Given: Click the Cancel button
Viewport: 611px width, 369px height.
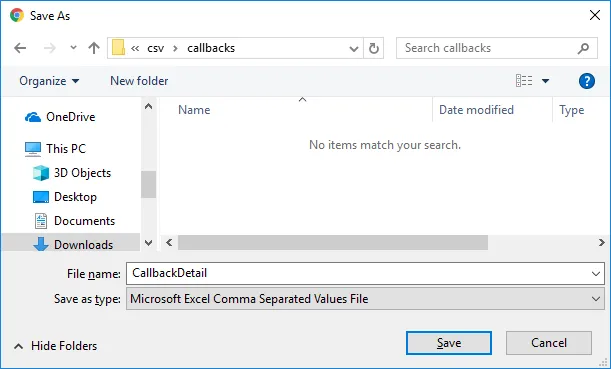Looking at the screenshot, I should [549, 343].
